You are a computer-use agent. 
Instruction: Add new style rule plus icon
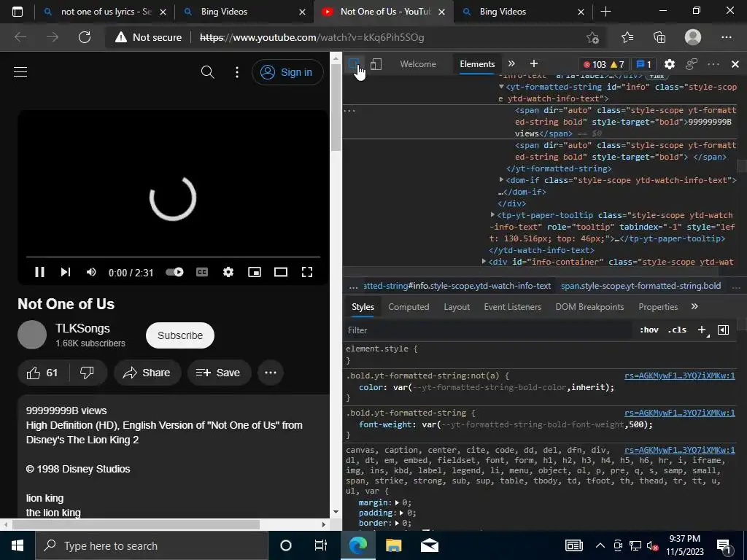coord(702,330)
